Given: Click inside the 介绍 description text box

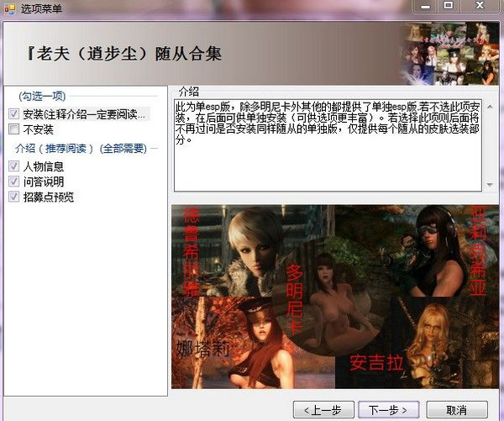Looking at the screenshot, I should [x=328, y=145].
